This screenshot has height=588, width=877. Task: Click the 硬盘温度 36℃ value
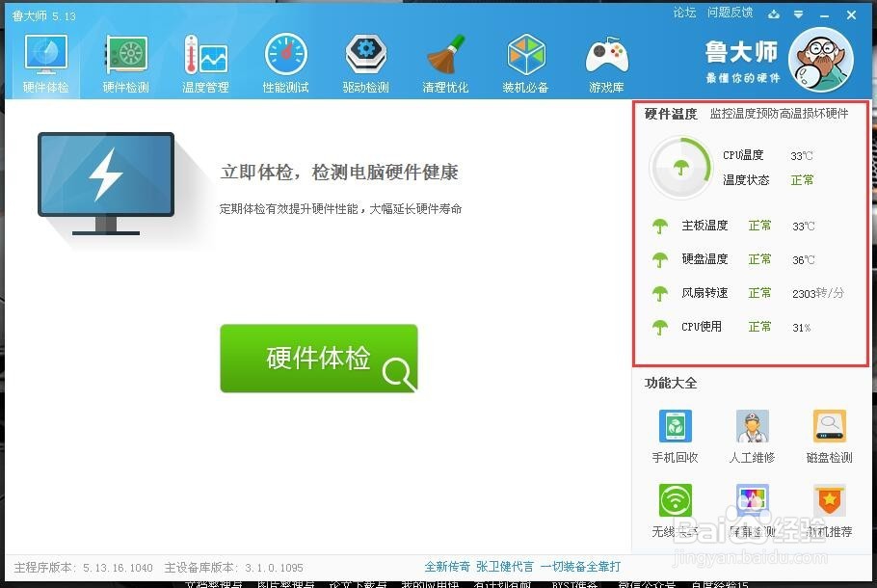pyautogui.click(x=804, y=259)
